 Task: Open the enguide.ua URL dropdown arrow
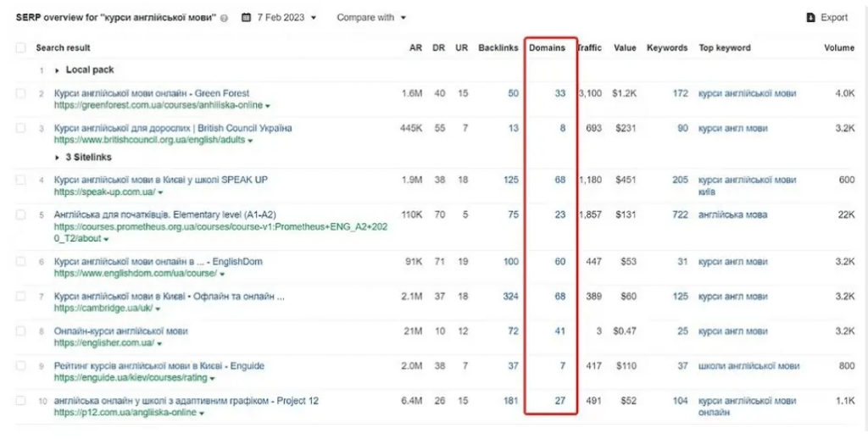[x=213, y=379]
